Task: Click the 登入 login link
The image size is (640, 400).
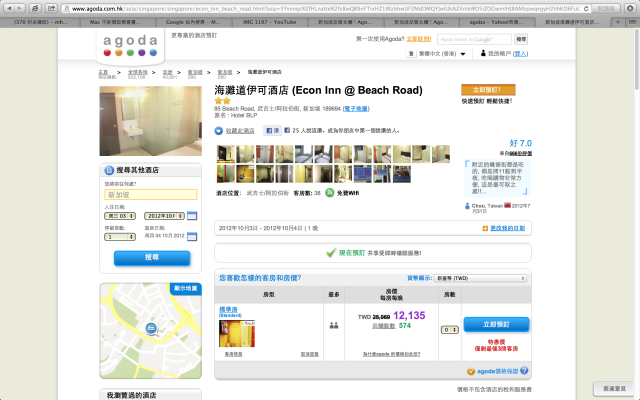Action: coord(520,53)
